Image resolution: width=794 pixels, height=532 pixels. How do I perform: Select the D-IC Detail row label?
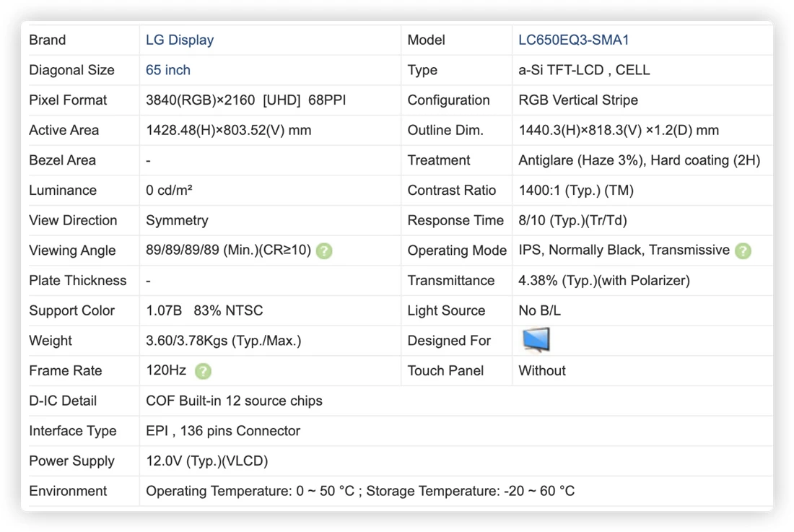[x=63, y=401]
